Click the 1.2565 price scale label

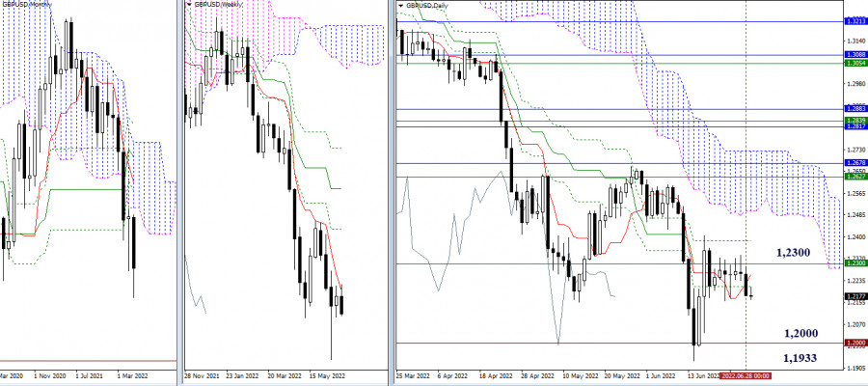click(854, 193)
